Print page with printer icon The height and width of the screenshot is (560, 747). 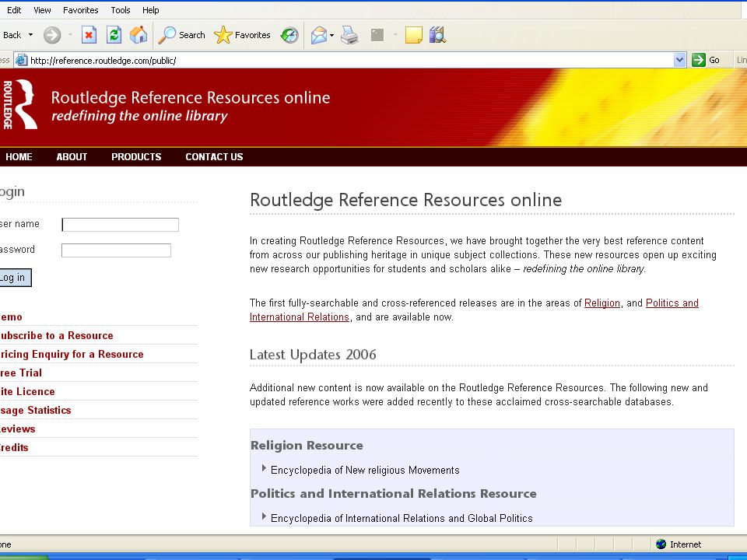(x=349, y=35)
